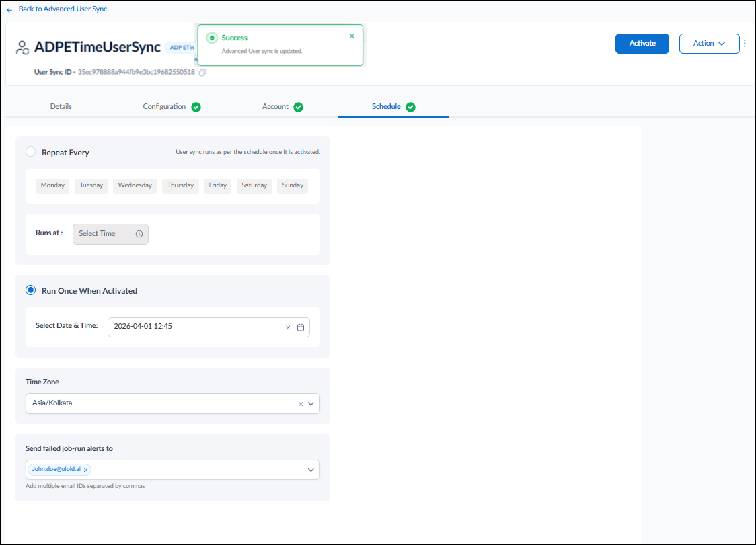The height and width of the screenshot is (545, 756).
Task: Click the User Sync ID value text
Action: (137, 72)
